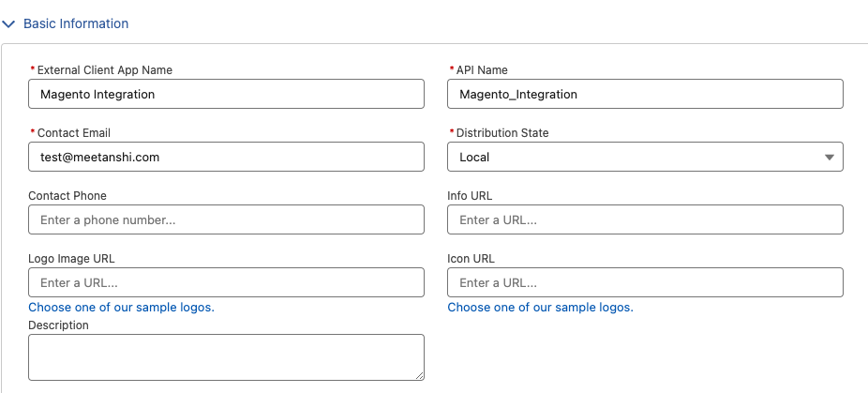Click the Icon URL label
The image size is (868, 393).
[x=471, y=259]
